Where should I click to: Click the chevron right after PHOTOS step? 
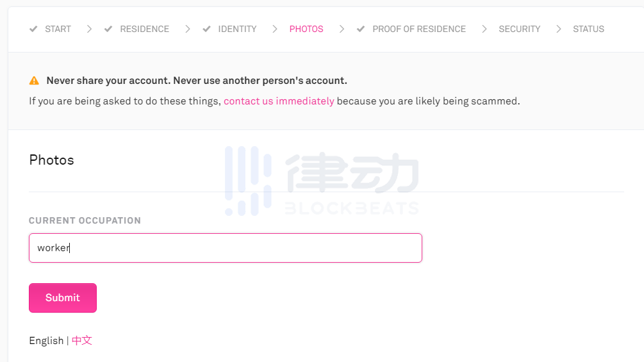tap(342, 29)
